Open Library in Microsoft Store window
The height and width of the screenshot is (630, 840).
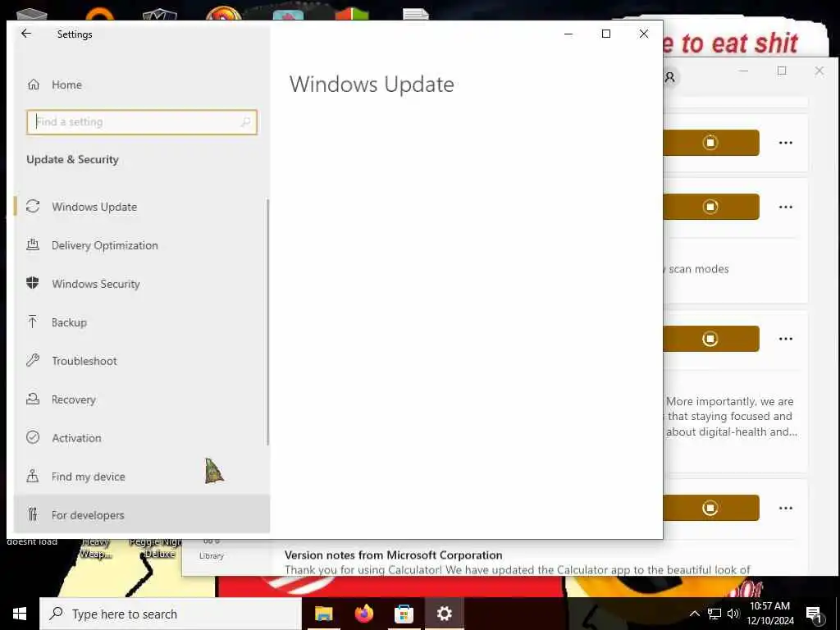click(212, 552)
